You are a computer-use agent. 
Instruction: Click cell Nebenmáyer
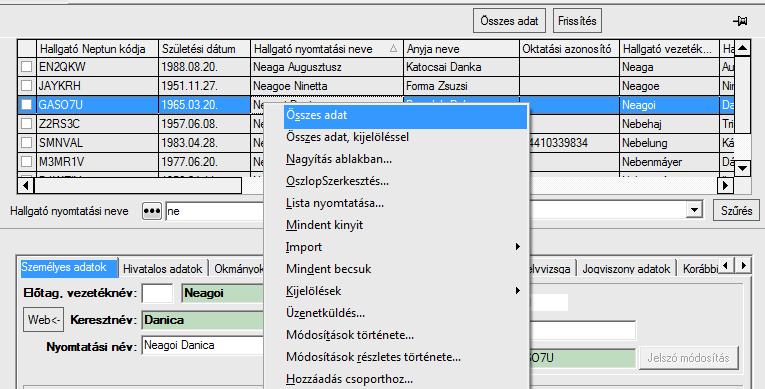point(670,162)
